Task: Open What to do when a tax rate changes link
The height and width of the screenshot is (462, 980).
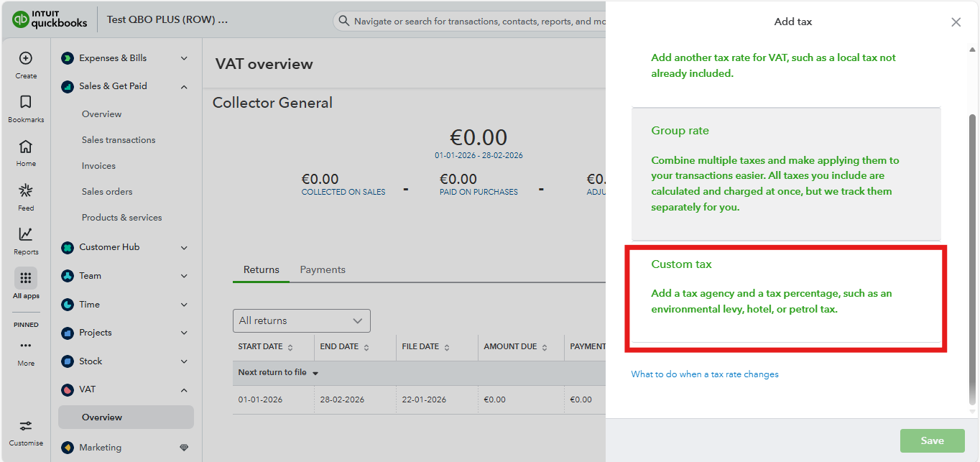Action: point(705,374)
